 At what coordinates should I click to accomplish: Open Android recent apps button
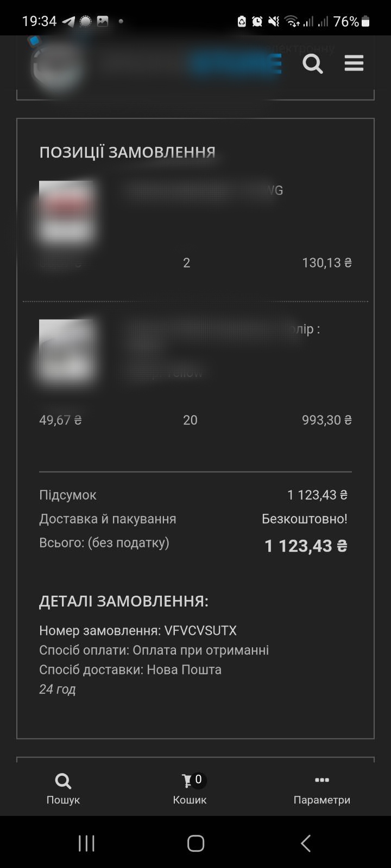pos(86,843)
